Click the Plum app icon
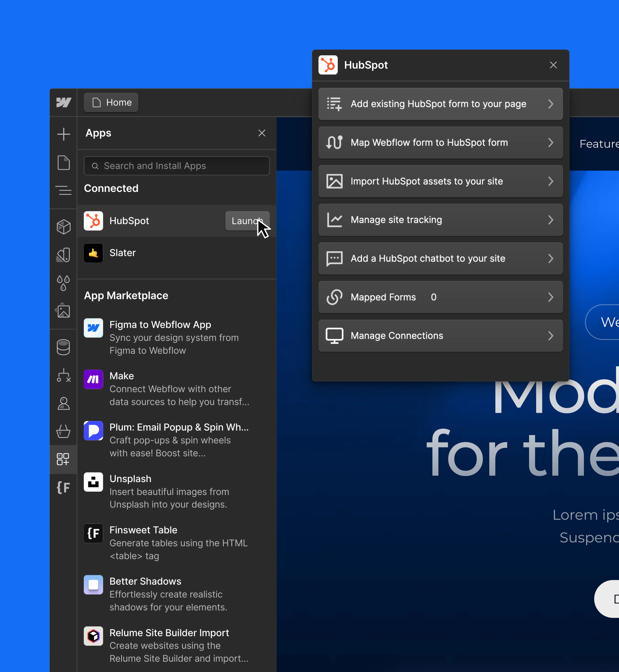Image resolution: width=619 pixels, height=672 pixels. [x=93, y=431]
